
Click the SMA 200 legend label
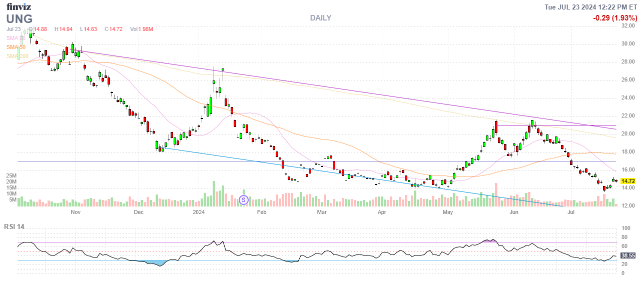[x=17, y=56]
